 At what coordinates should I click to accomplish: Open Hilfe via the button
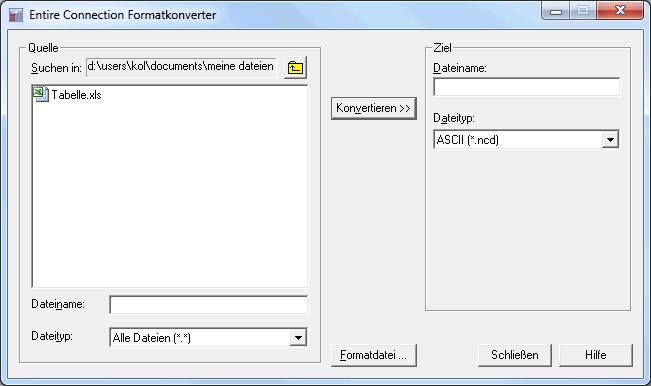(x=596, y=355)
